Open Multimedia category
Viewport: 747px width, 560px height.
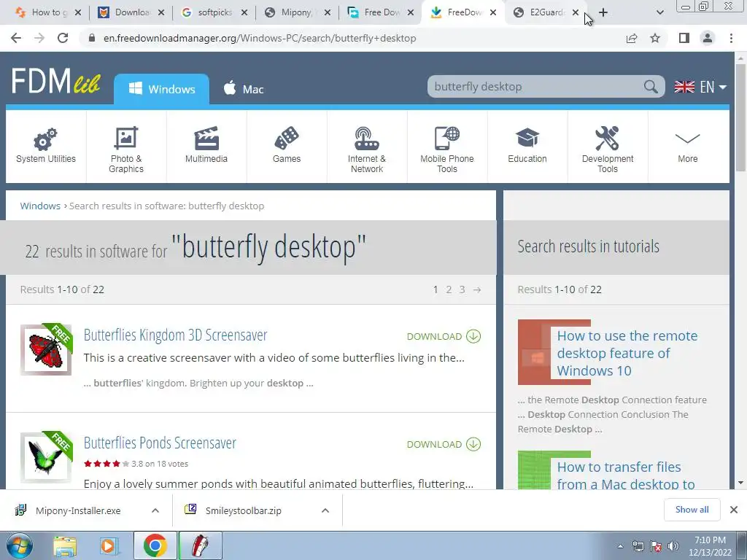[206, 147]
